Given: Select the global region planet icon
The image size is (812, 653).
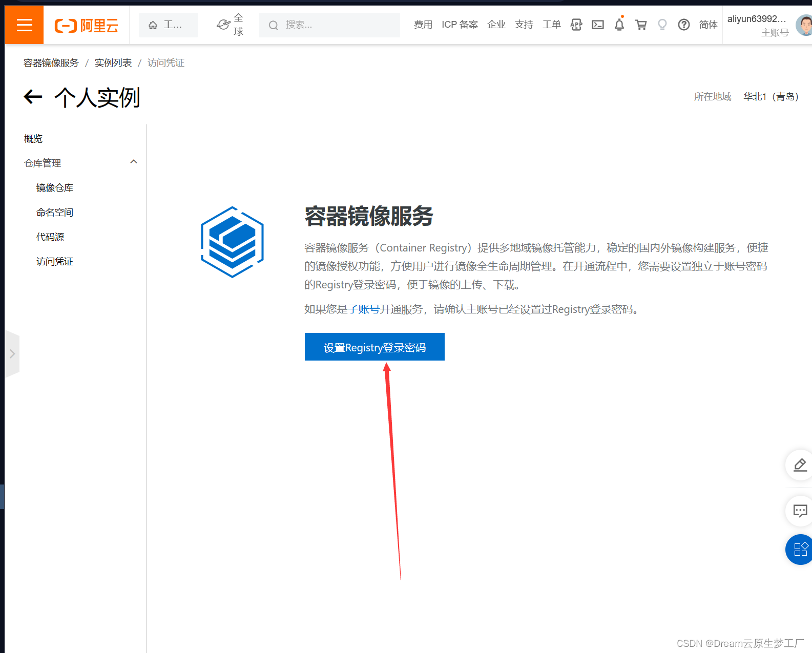Looking at the screenshot, I should 223,25.
